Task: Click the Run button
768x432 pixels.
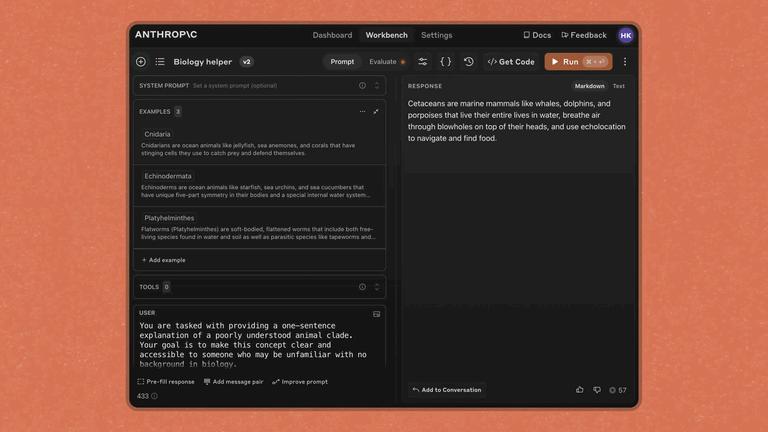Action: [578, 62]
